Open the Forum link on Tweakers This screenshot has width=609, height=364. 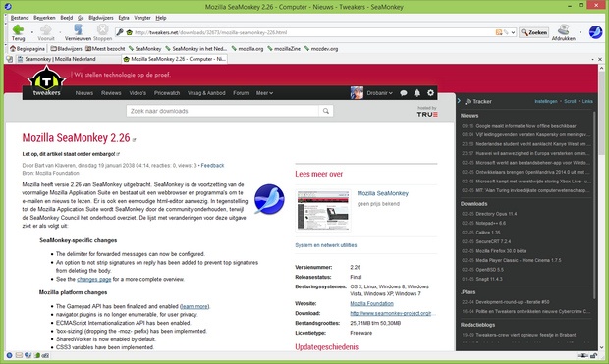tap(241, 93)
